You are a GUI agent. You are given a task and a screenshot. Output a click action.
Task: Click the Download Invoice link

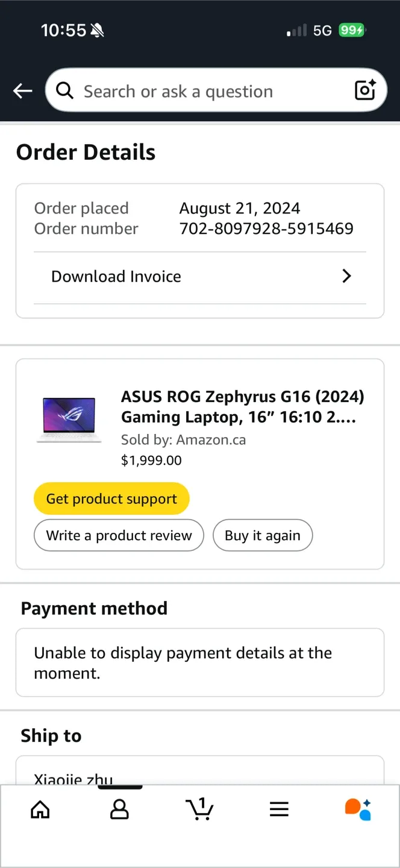116,276
